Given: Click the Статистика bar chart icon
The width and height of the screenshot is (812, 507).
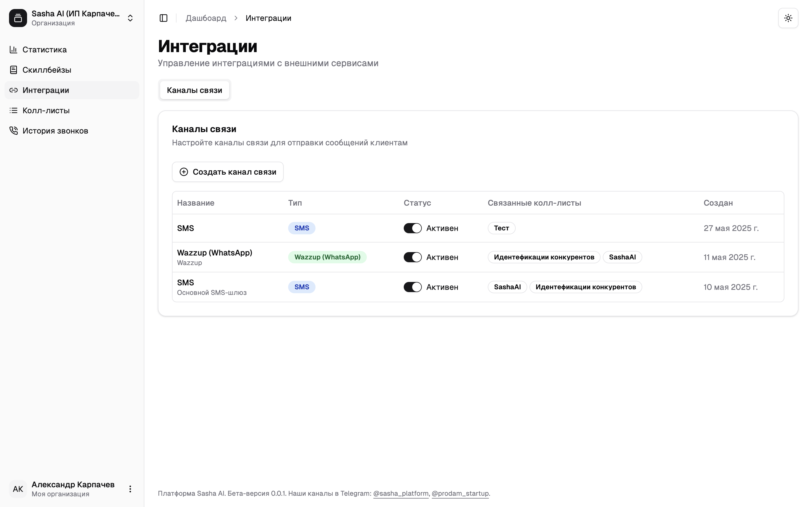Looking at the screenshot, I should 14,50.
